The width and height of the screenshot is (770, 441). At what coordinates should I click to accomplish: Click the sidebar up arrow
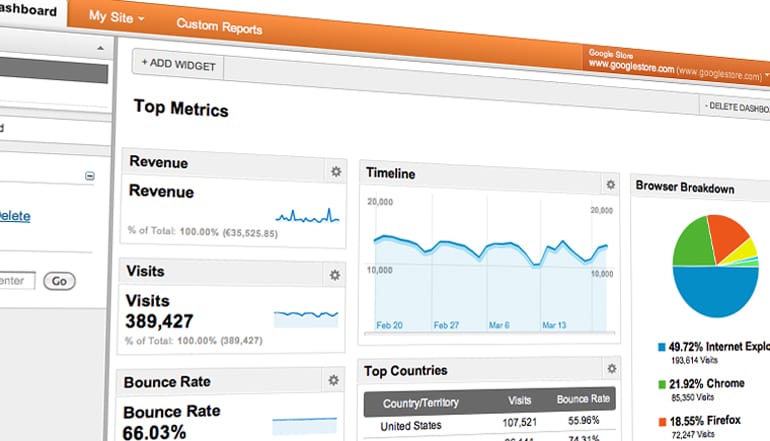pos(99,47)
